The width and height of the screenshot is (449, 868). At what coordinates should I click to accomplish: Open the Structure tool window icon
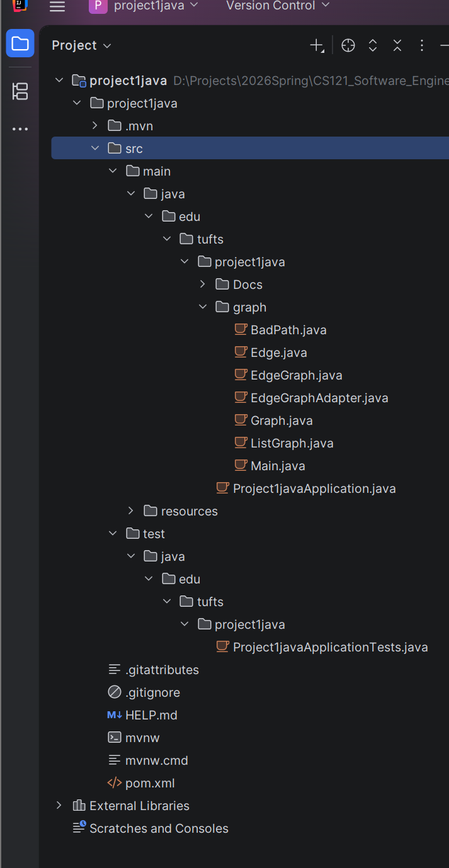20,91
